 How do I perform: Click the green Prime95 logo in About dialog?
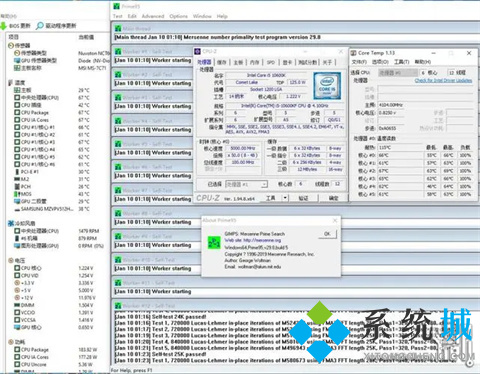point(214,242)
